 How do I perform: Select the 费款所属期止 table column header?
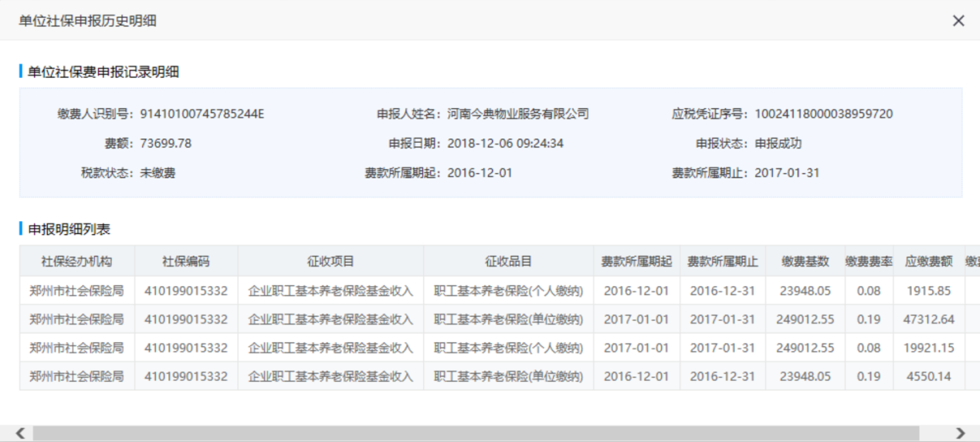(x=722, y=261)
